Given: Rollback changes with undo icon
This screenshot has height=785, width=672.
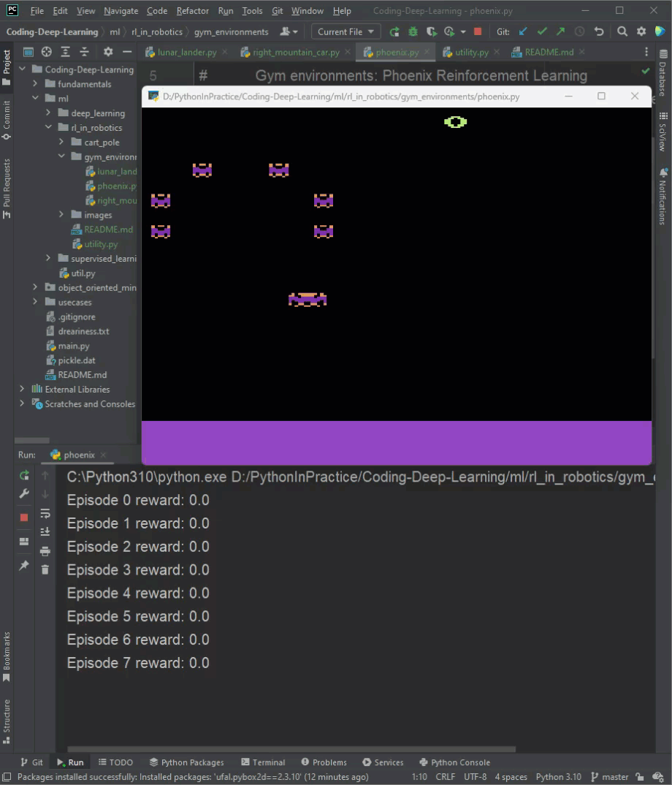Looking at the screenshot, I should [x=599, y=31].
